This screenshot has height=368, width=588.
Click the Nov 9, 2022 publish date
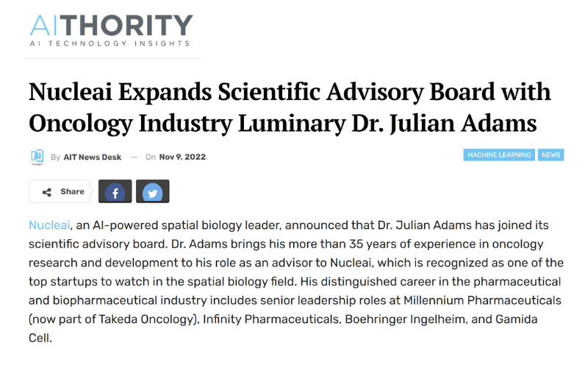(182, 157)
